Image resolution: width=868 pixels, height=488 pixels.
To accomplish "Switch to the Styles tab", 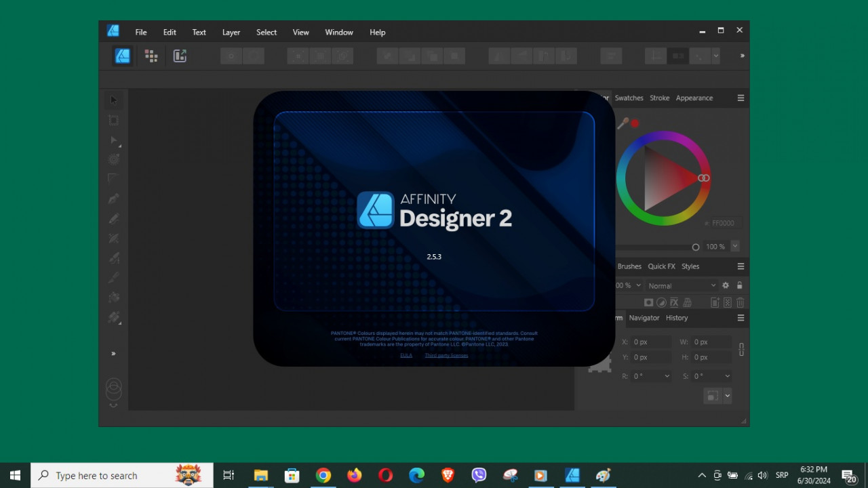I will [690, 266].
